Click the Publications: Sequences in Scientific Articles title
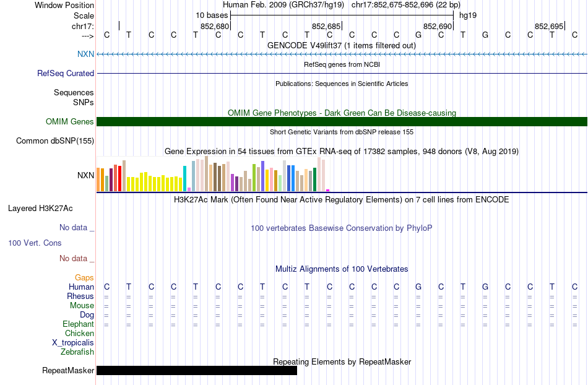Screen dimensions: 588x385 (x=342, y=84)
